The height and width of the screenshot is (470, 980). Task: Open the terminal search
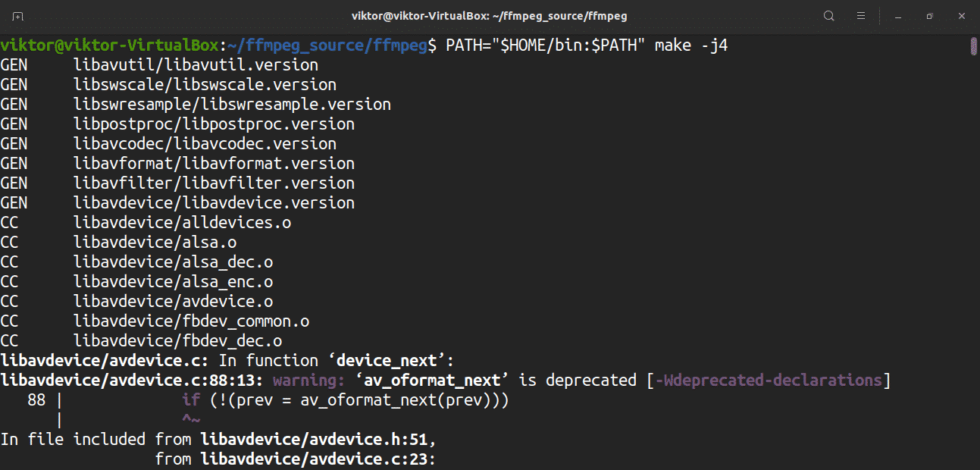829,16
